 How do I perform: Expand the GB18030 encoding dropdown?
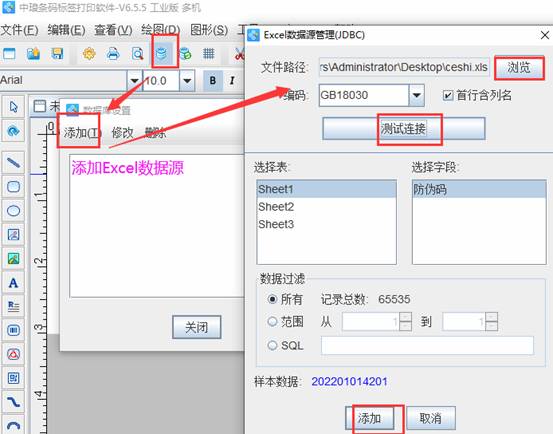point(417,95)
